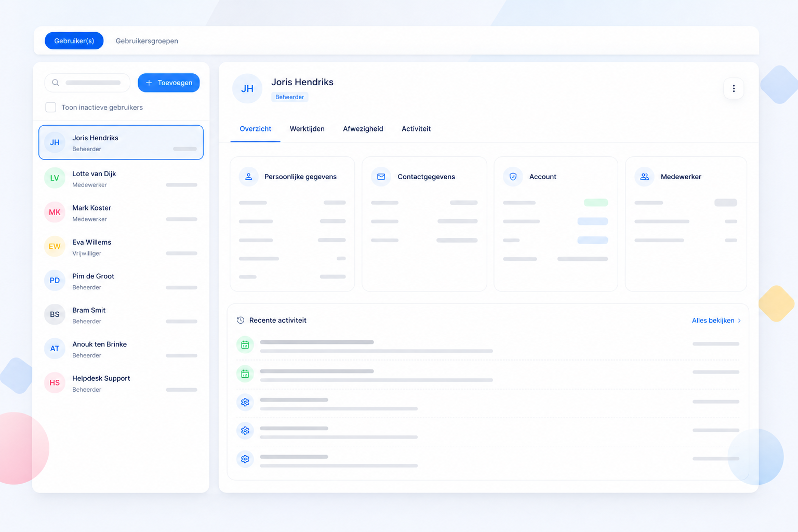Select Eva Willems in the list
The width and height of the screenshot is (798, 532).
click(121, 246)
